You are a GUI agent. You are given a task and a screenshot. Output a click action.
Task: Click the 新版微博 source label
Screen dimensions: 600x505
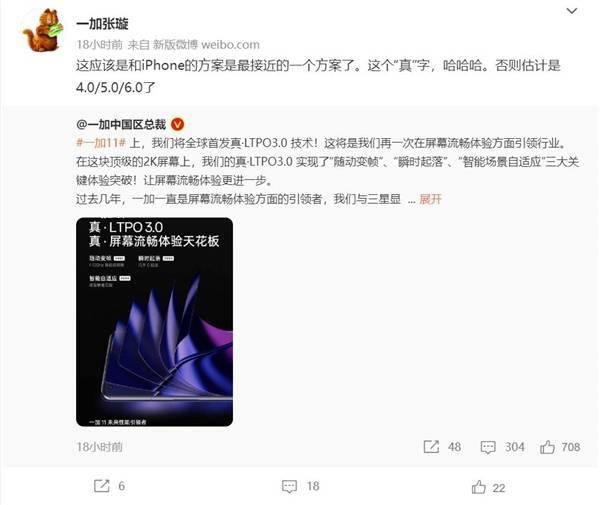(175, 45)
